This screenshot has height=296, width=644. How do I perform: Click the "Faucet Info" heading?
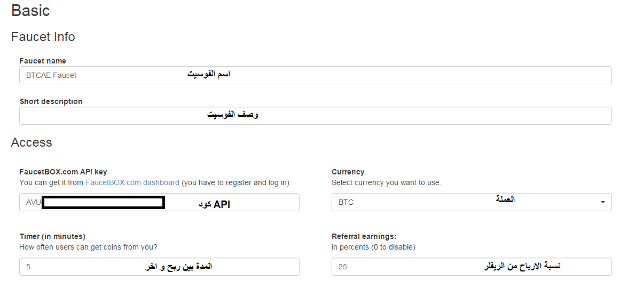[43, 37]
